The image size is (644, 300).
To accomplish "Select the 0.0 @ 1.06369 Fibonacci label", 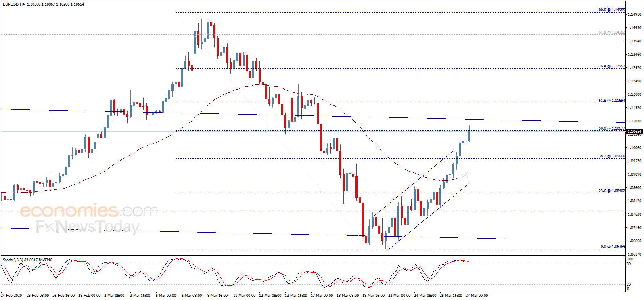I will 613,247.
